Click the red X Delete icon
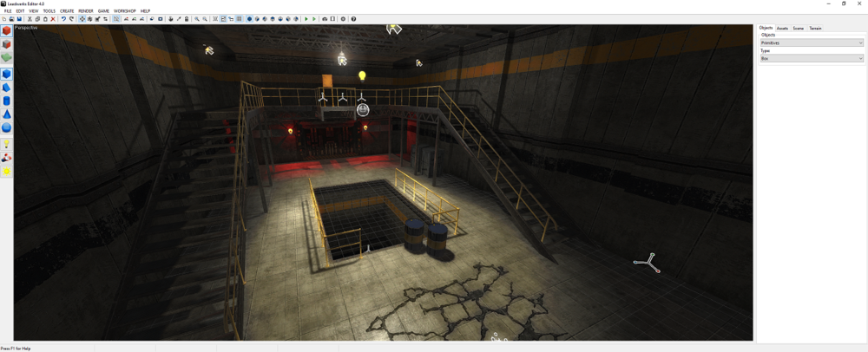 53,19
